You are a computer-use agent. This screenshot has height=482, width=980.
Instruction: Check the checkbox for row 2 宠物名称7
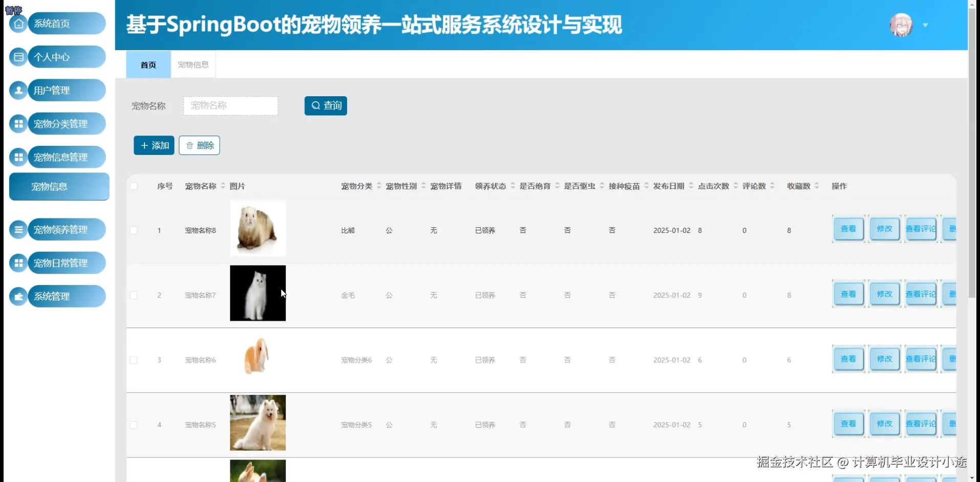coord(134,295)
